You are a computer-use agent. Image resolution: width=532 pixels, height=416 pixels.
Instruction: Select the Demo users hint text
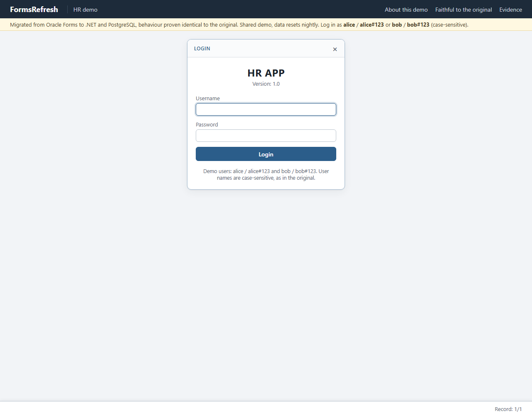266,174
